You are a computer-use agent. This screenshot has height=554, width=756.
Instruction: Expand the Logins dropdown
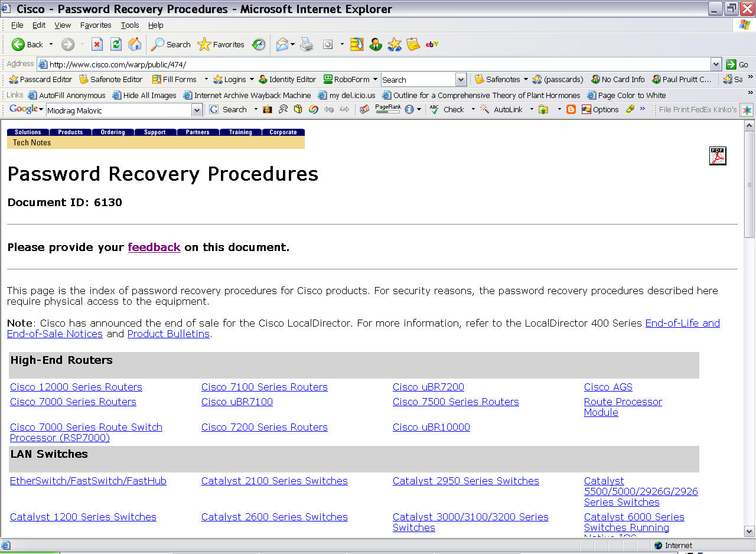pyautogui.click(x=252, y=79)
